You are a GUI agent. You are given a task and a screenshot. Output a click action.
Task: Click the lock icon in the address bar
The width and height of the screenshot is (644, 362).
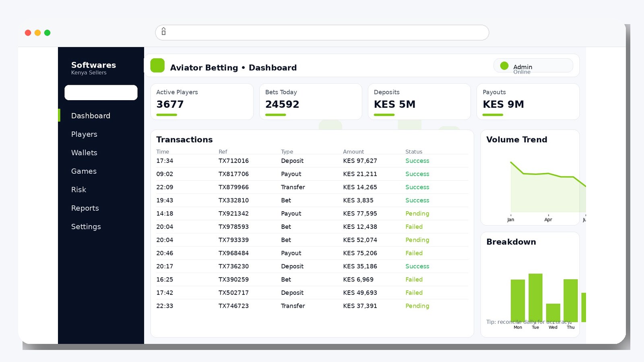click(x=163, y=32)
